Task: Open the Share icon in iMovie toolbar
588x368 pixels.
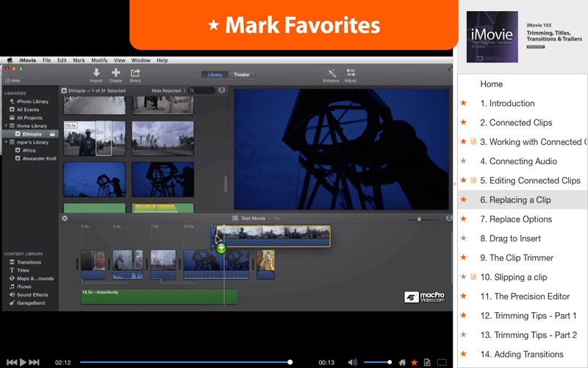Action: click(135, 72)
